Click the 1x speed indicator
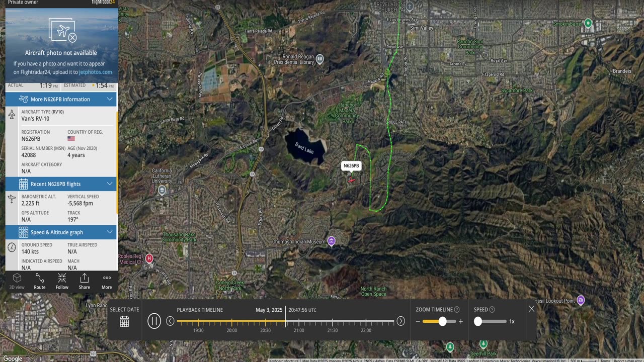644x362 pixels. click(x=512, y=321)
